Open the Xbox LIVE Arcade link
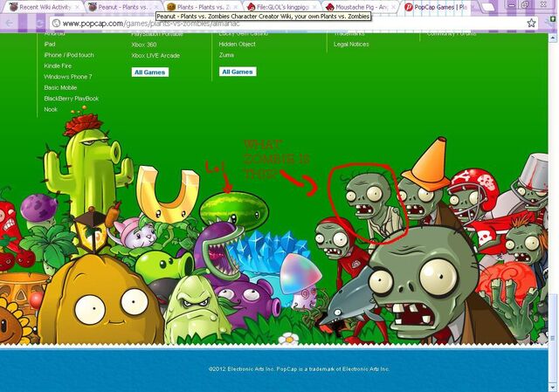The width and height of the screenshot is (559, 392). (x=155, y=56)
